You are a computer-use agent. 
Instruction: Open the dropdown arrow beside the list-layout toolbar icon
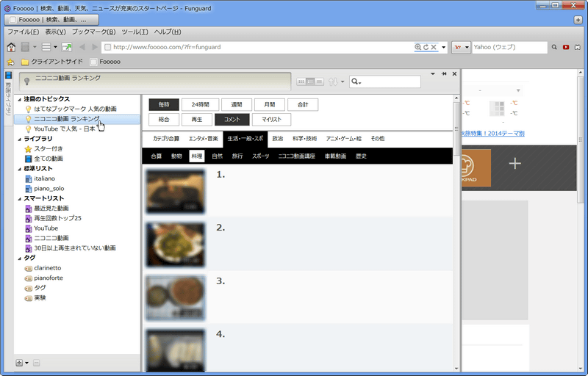[55, 47]
